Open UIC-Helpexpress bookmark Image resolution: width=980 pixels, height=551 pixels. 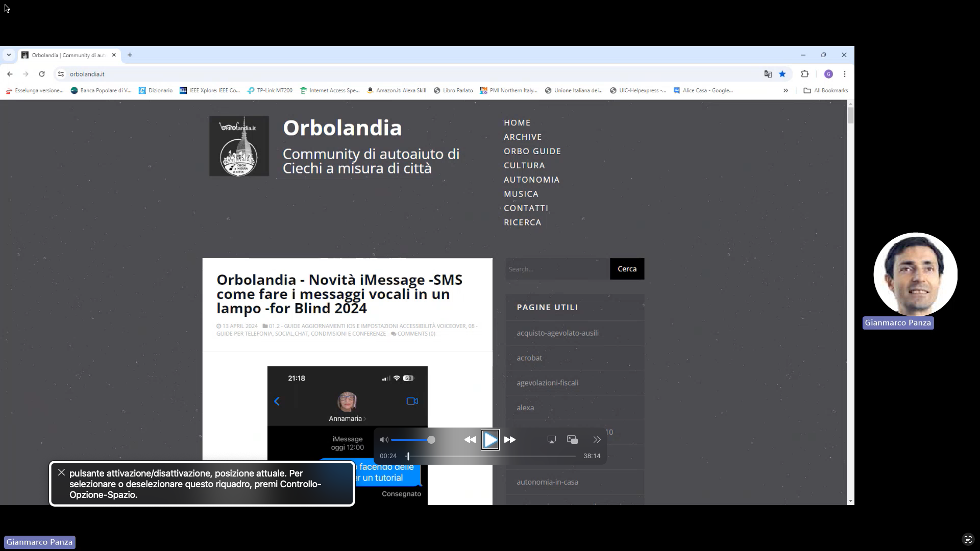[x=638, y=90]
